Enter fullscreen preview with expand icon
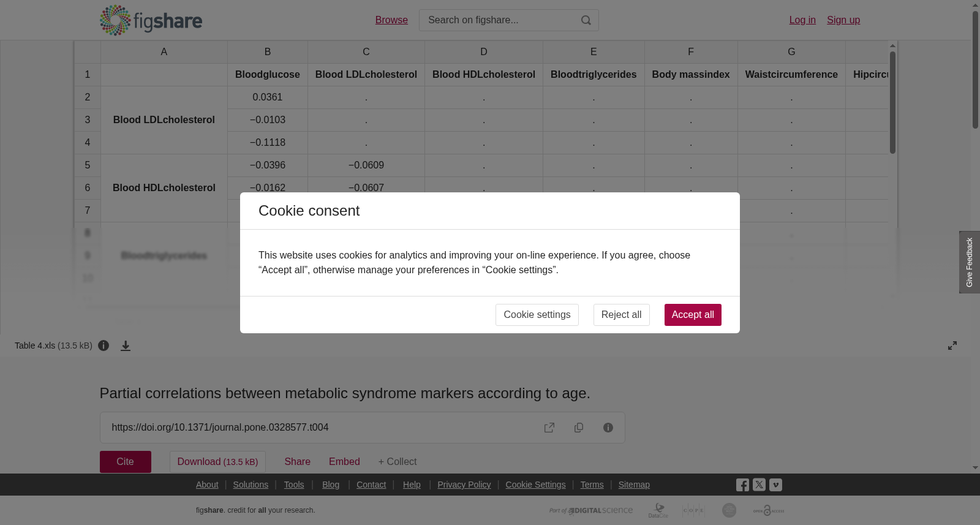The image size is (980, 525). pos(952,346)
